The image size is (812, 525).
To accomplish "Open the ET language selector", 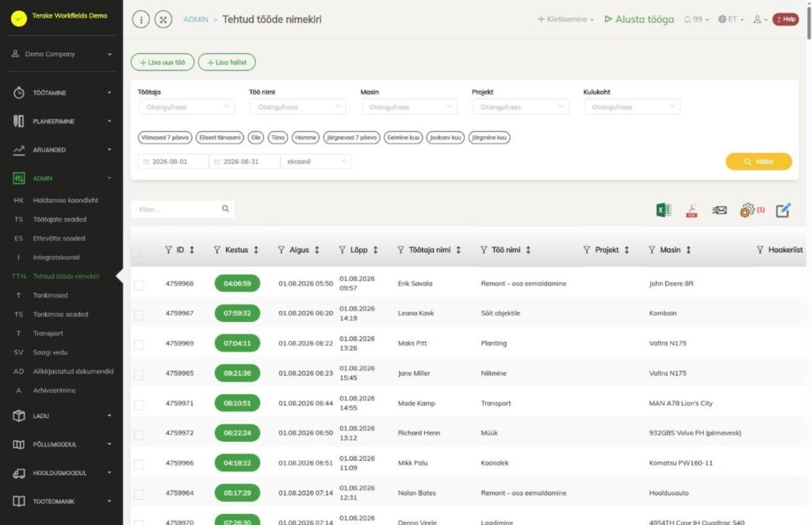I will 730,19.
